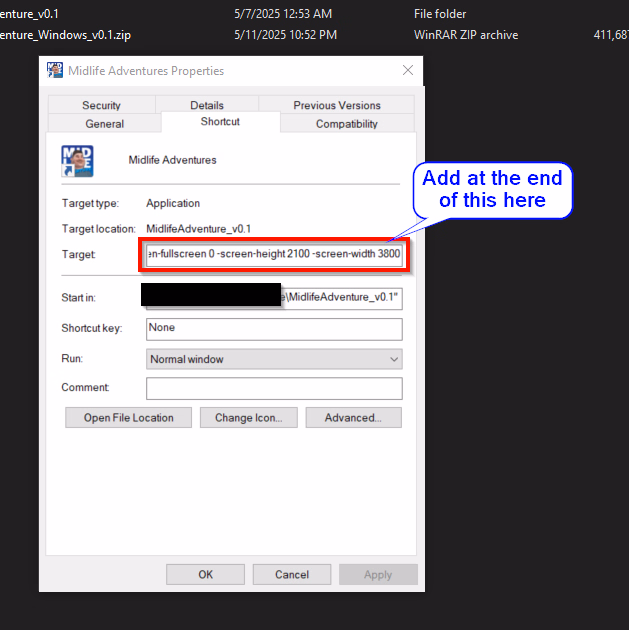Click the Comment text field
Image resolution: width=629 pixels, height=630 pixels.
(x=274, y=388)
